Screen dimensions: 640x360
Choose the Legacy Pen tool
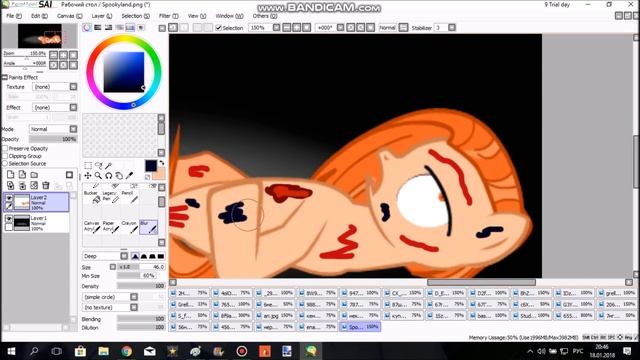tap(110, 196)
